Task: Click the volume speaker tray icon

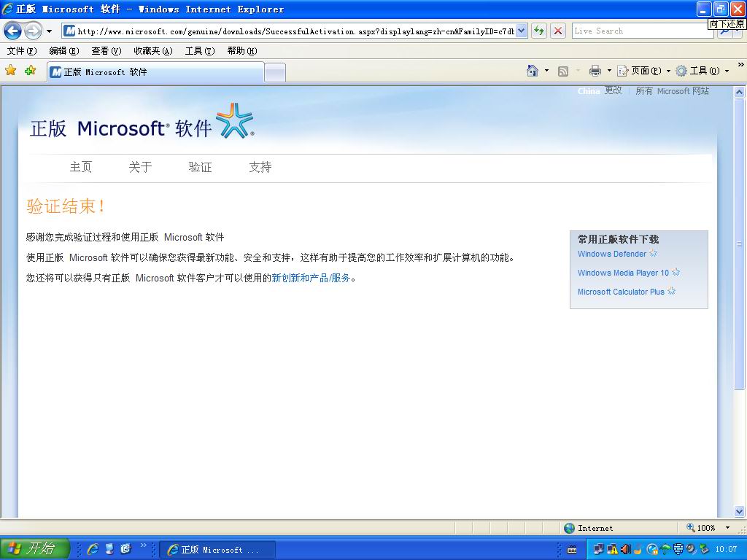Action: point(625,549)
